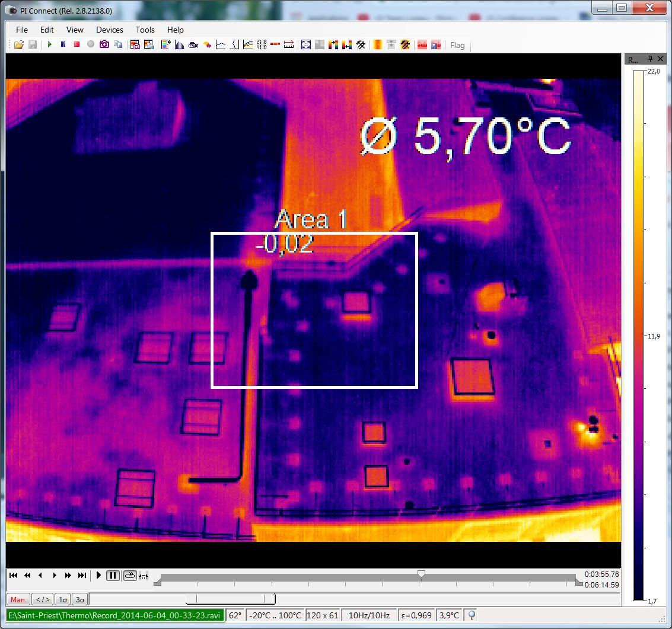Image resolution: width=672 pixels, height=629 pixels.
Task: Enable Man. manual scaling mode
Action: tap(18, 599)
